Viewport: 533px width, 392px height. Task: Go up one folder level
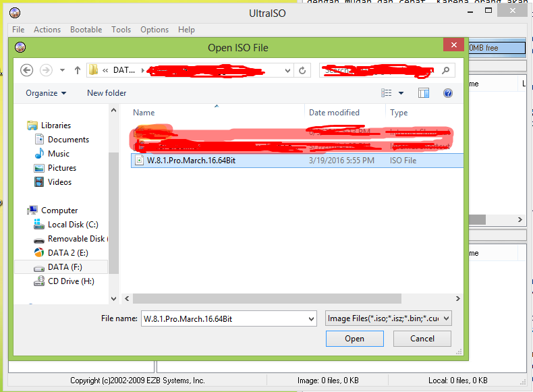pos(78,70)
